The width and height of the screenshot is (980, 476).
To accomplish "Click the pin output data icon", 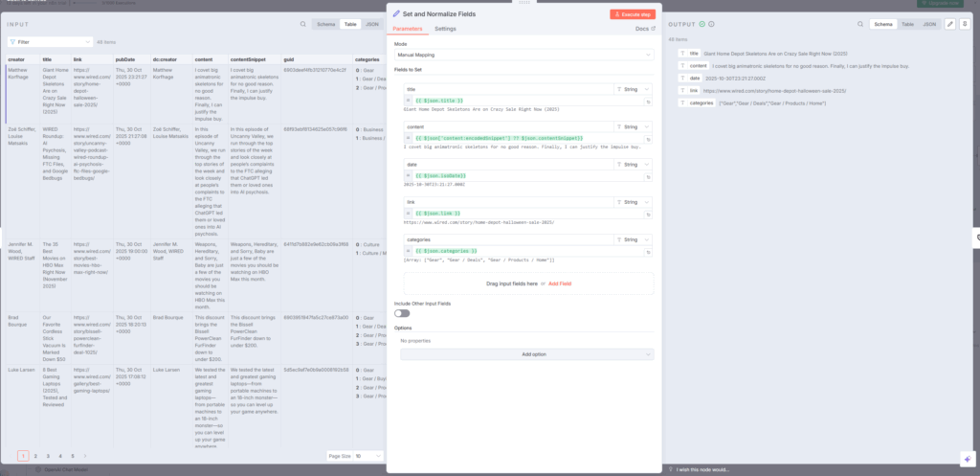I will pyautogui.click(x=965, y=24).
